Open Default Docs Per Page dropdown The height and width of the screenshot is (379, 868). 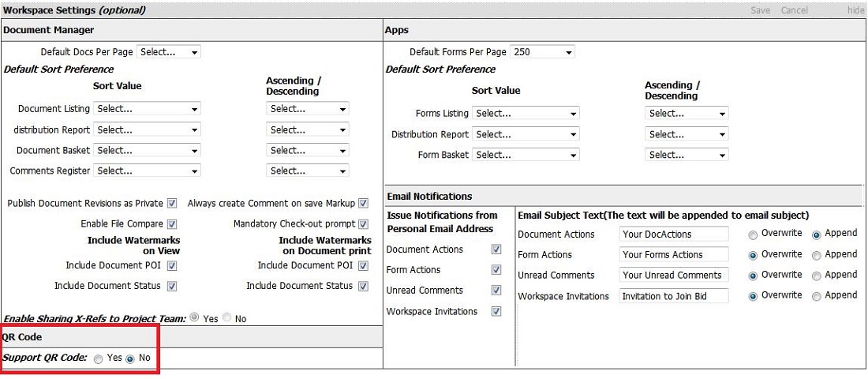pyautogui.click(x=168, y=52)
